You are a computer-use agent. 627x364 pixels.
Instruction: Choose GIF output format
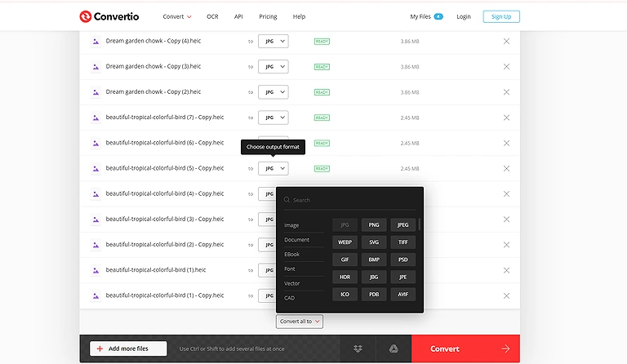(x=345, y=260)
